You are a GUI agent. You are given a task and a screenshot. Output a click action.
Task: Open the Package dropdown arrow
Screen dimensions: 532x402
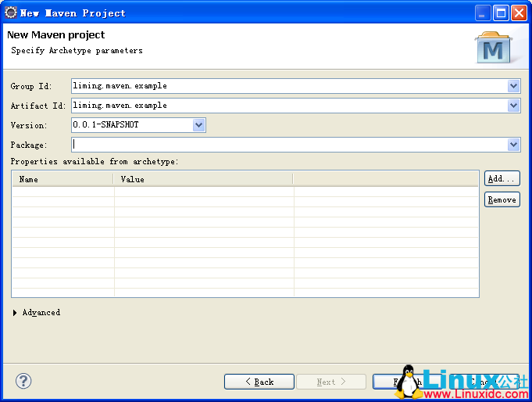click(514, 145)
